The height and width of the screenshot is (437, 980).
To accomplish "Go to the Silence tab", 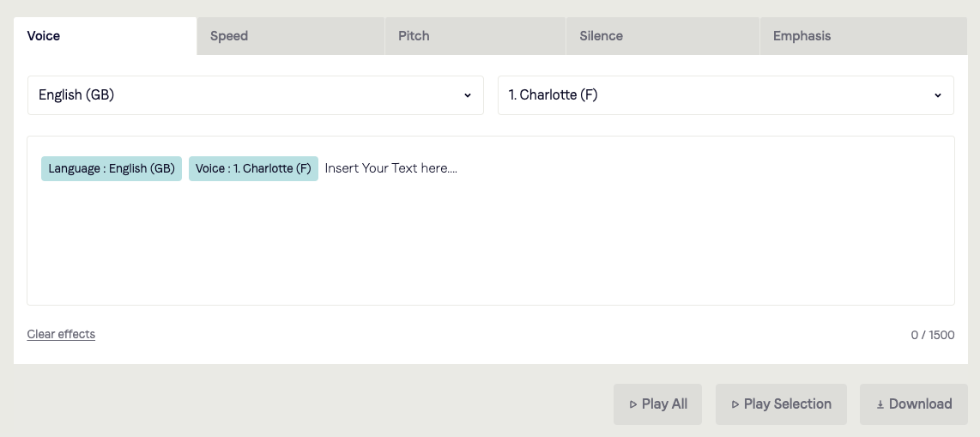I will (x=663, y=36).
